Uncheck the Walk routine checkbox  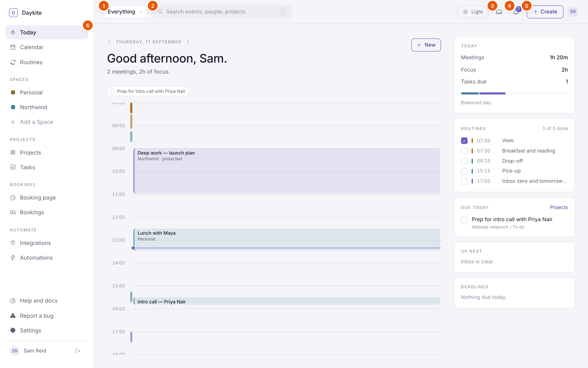click(x=464, y=141)
